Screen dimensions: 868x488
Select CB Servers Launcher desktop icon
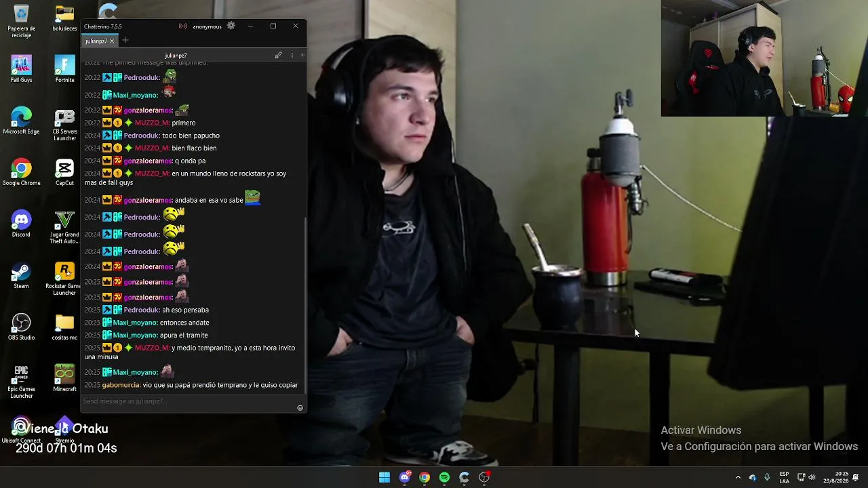(64, 124)
